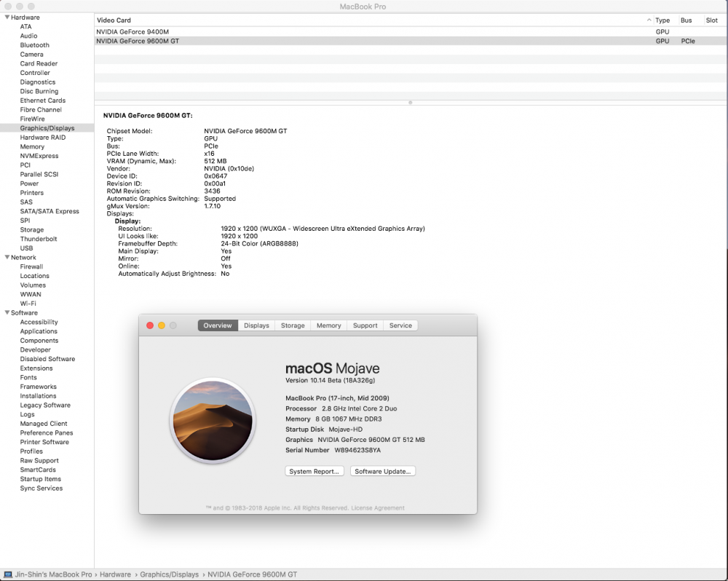Open the Memory tab in About This Mac
This screenshot has height=581, width=728.
coord(329,325)
